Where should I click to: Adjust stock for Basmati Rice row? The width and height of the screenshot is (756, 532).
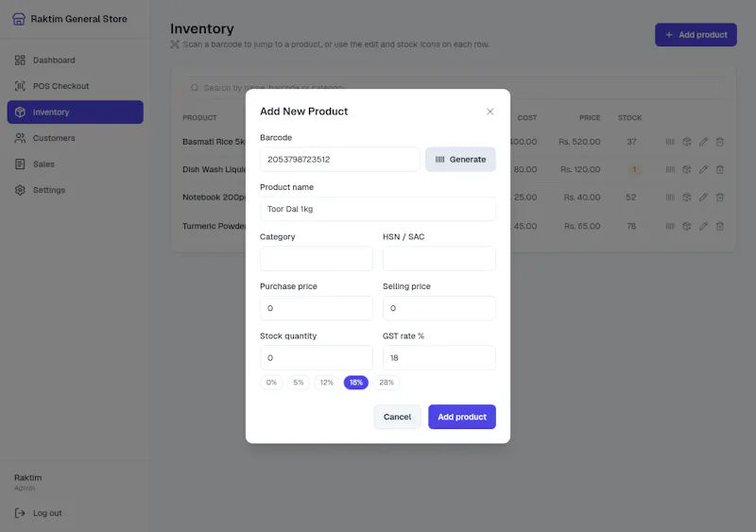(687, 142)
